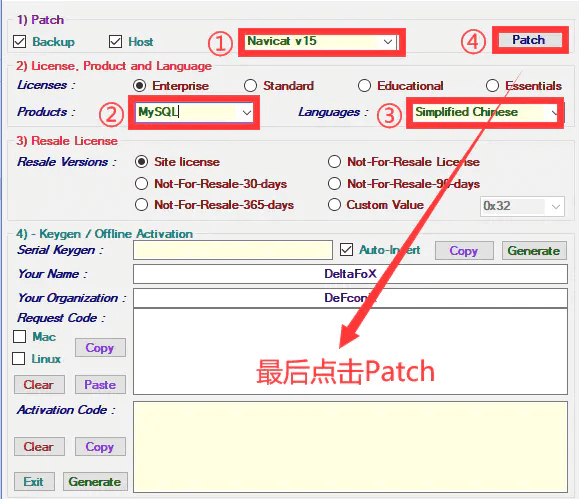
Task: Paste into the Request Code
Action: click(x=100, y=384)
